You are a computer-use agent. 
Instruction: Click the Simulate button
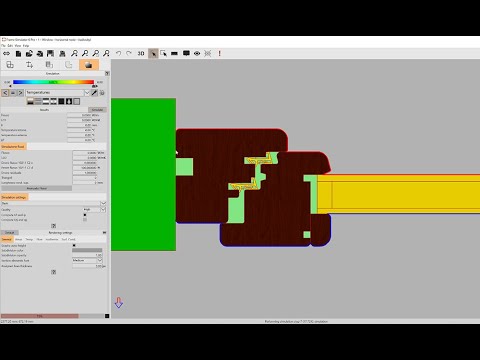(97, 109)
